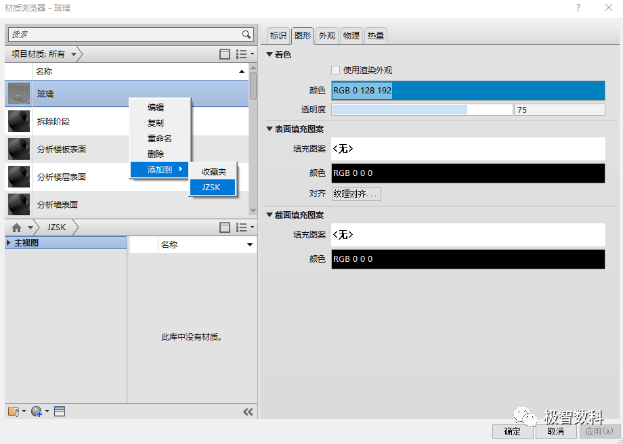Viewport: 623px width, 444px height.
Task: Select the 拆除阶段 material thumbnail
Action: click(19, 121)
